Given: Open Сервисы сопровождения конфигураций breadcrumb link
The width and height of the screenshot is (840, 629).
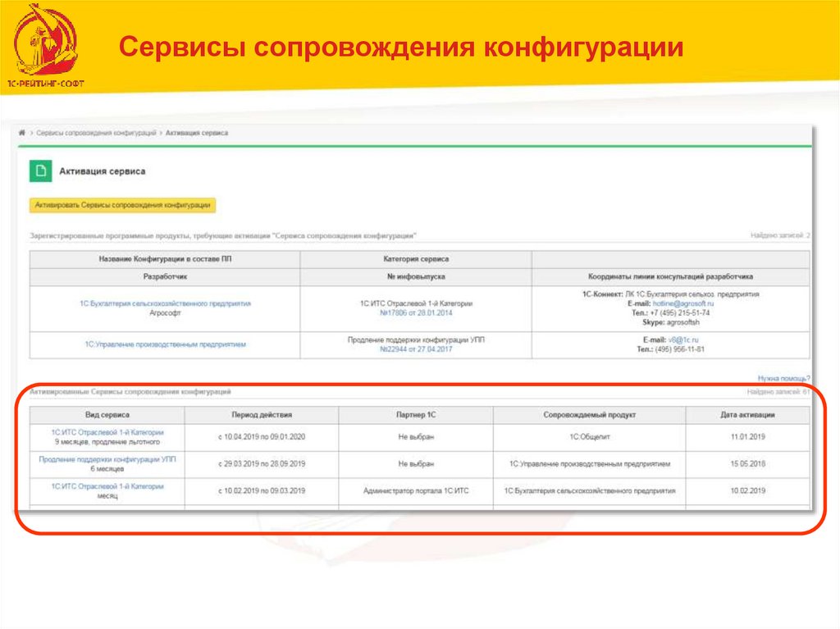Looking at the screenshot, I should click(x=97, y=133).
